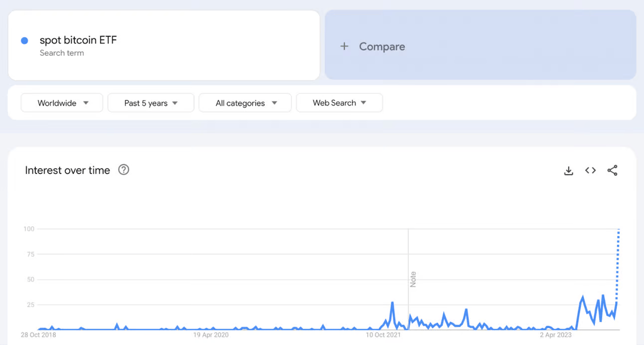The image size is (644, 345).
Task: Click the arrow in the Worldwide filter
Action: point(86,103)
